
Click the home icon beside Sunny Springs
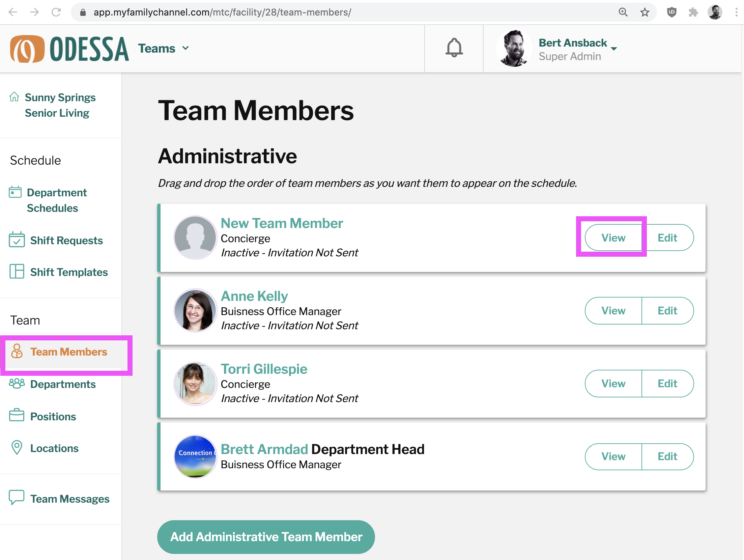(x=14, y=97)
